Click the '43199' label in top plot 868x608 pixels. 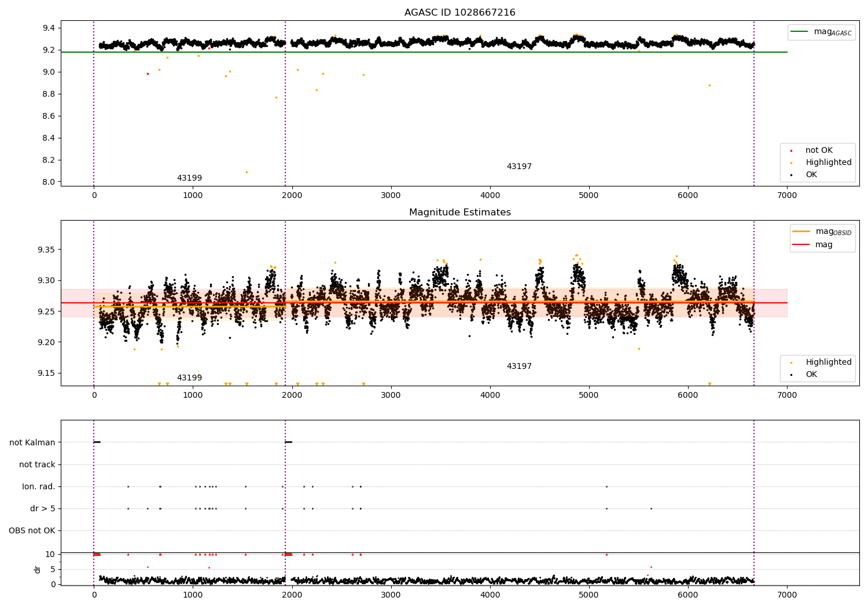(189, 178)
